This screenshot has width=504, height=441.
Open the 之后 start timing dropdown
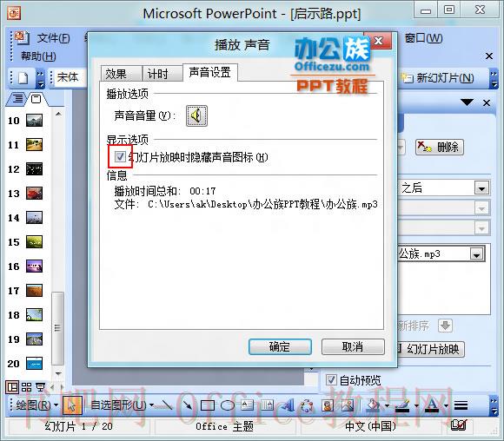click(481, 188)
